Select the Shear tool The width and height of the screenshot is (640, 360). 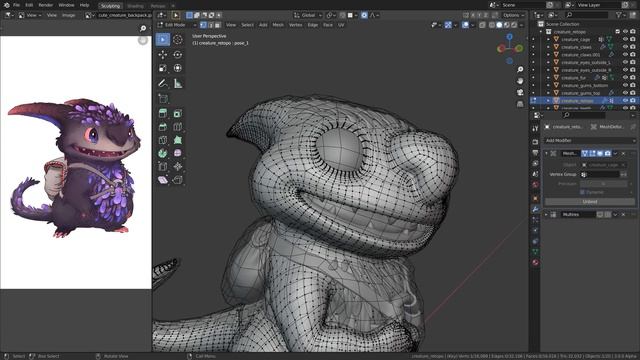coord(163,180)
